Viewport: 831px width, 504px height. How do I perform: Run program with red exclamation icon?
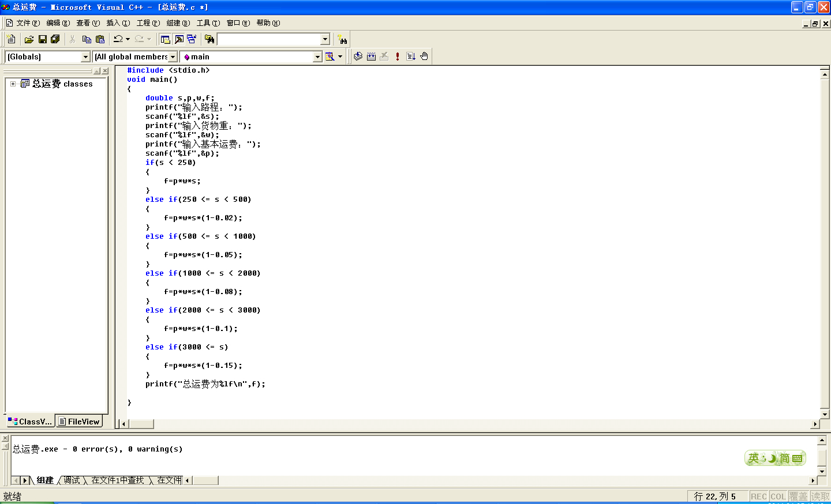click(398, 57)
